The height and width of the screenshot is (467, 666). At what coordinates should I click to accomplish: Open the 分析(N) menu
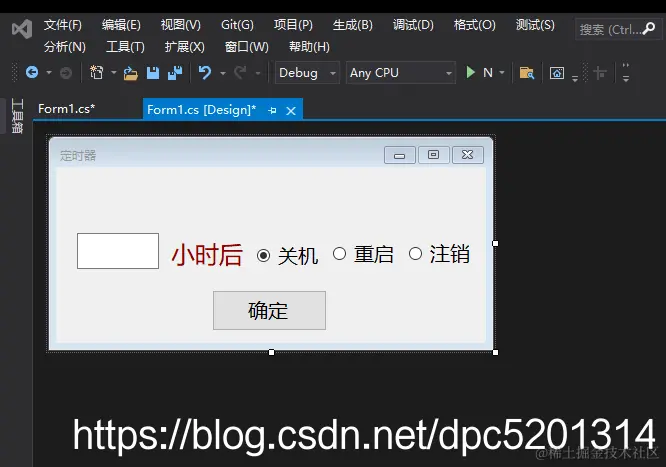coord(65,47)
